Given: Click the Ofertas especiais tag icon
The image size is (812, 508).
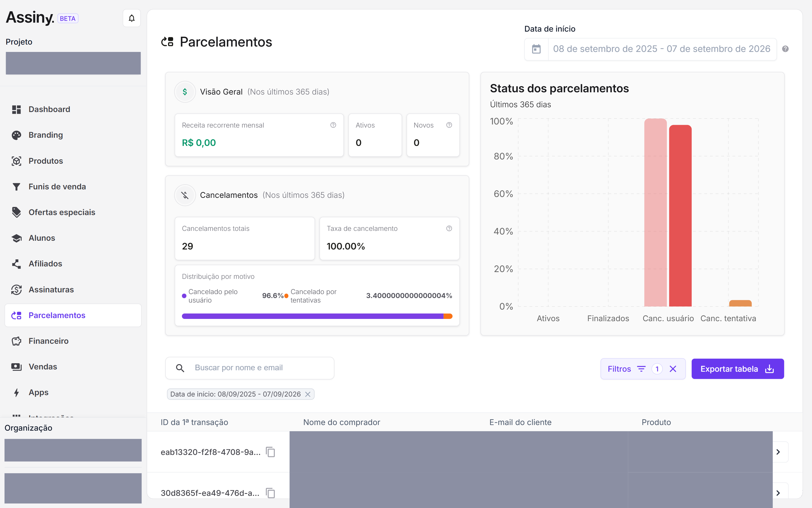Looking at the screenshot, I should [x=16, y=212].
